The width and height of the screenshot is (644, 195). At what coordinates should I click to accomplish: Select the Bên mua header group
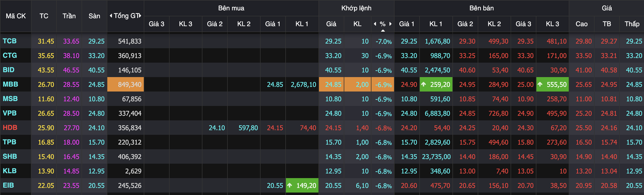pyautogui.click(x=231, y=8)
